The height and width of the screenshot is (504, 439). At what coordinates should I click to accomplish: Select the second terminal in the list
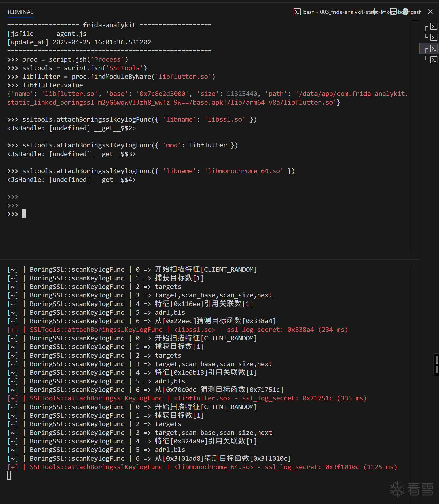[x=433, y=38]
